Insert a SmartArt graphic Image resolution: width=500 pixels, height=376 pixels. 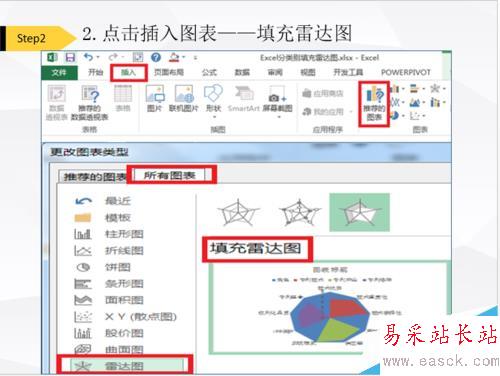click(244, 99)
